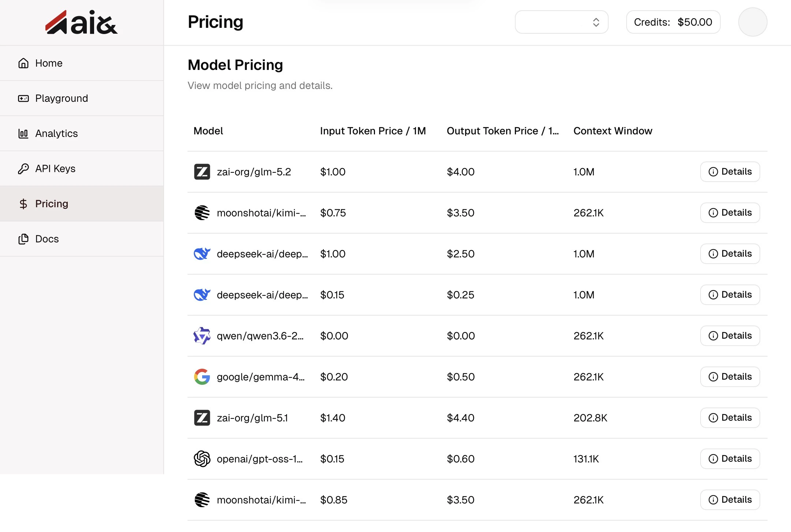The width and height of the screenshot is (791, 532).
Task: Click the Playground gamepad icon
Action: [23, 98]
